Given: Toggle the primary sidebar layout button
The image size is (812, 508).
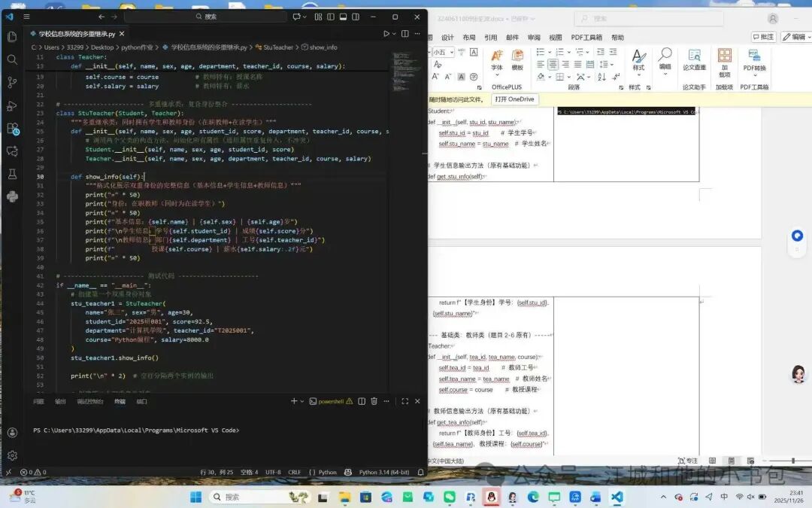Looking at the screenshot, I should click(330, 17).
